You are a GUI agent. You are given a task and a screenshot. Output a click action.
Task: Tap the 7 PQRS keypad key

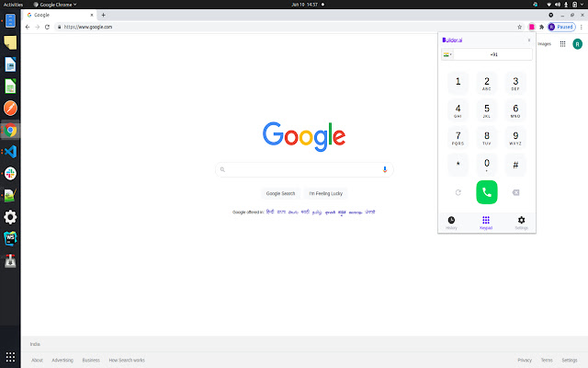coord(458,137)
